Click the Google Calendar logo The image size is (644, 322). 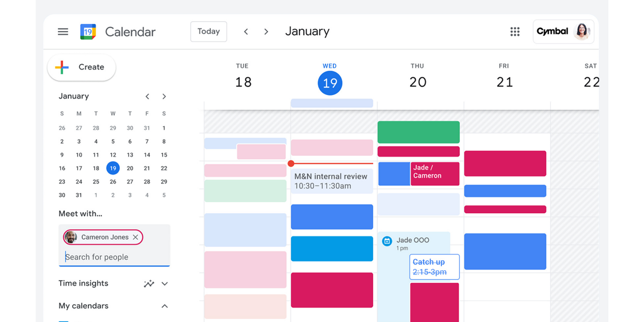point(87,31)
